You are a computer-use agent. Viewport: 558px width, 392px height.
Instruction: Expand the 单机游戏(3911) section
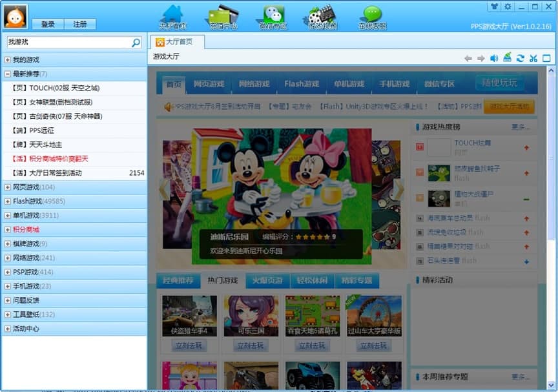(x=8, y=216)
